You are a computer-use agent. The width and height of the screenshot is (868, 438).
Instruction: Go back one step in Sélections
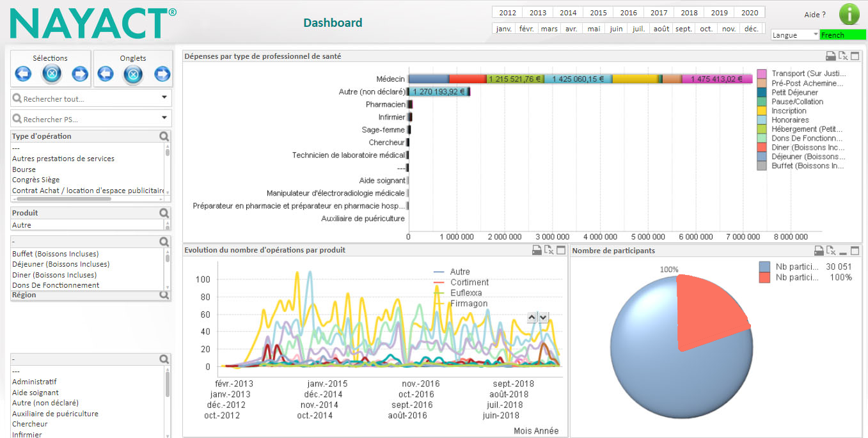(x=23, y=74)
